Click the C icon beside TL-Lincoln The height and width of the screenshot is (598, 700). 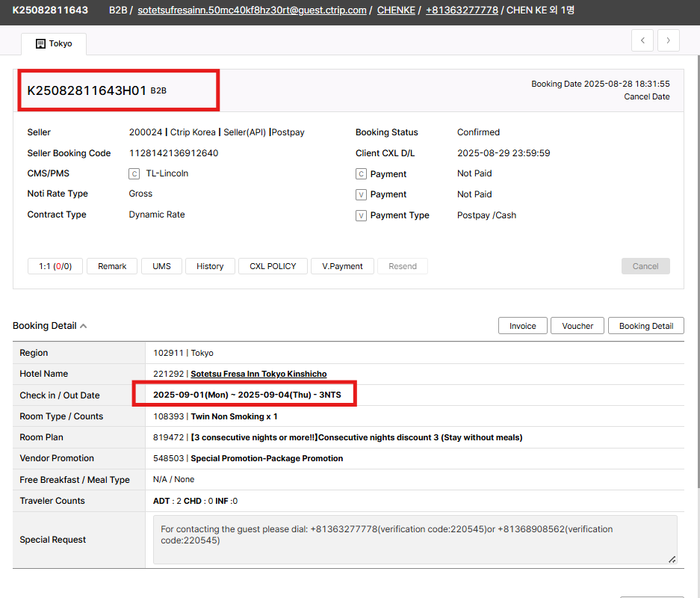[134, 173]
